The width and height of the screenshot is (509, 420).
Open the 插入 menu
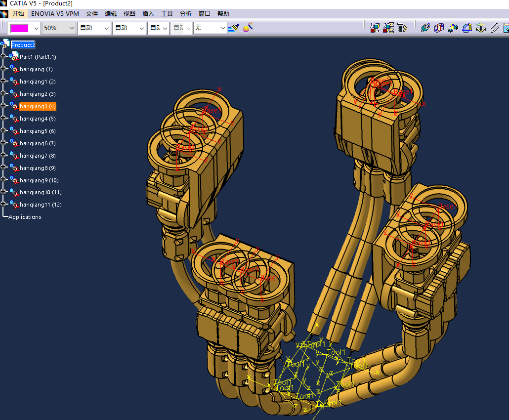pyautogui.click(x=148, y=14)
